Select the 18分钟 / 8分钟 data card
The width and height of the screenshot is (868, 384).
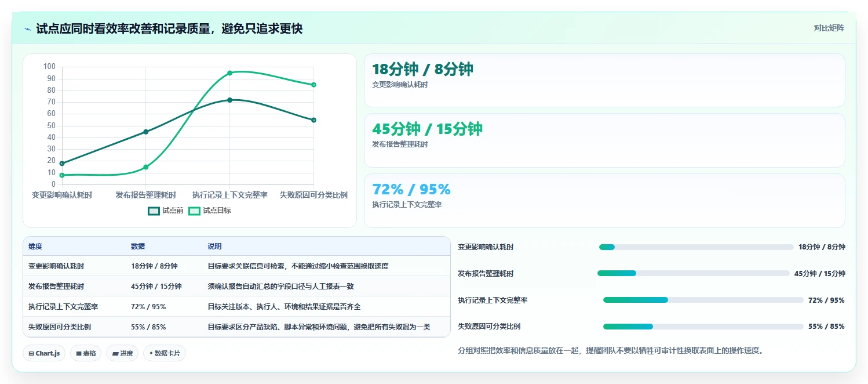click(604, 81)
